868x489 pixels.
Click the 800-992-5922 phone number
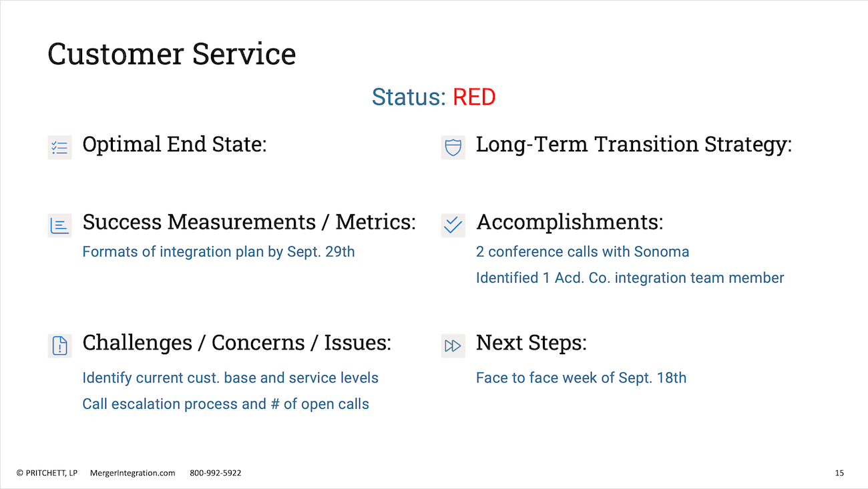point(216,473)
